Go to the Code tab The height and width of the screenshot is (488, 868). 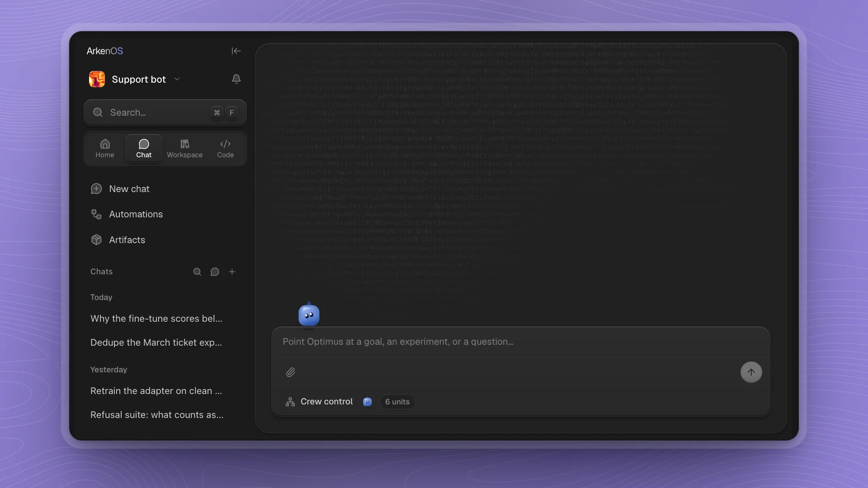pos(225,149)
